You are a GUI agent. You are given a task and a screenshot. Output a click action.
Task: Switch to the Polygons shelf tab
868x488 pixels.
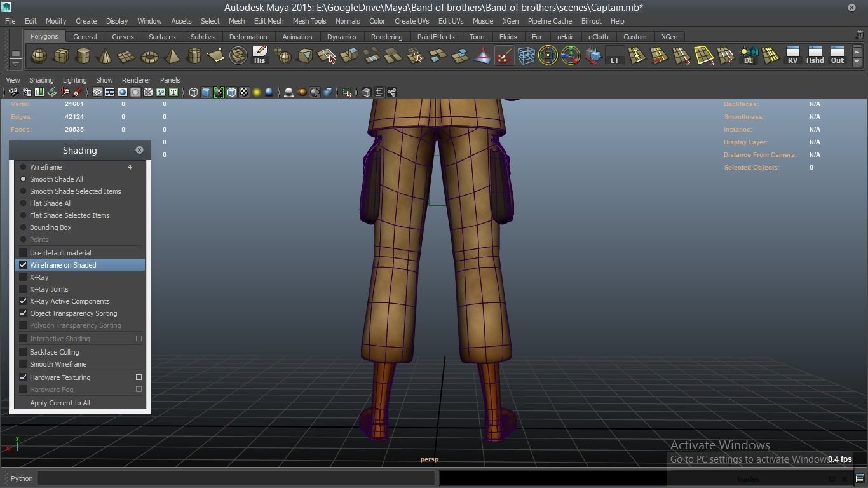(44, 37)
